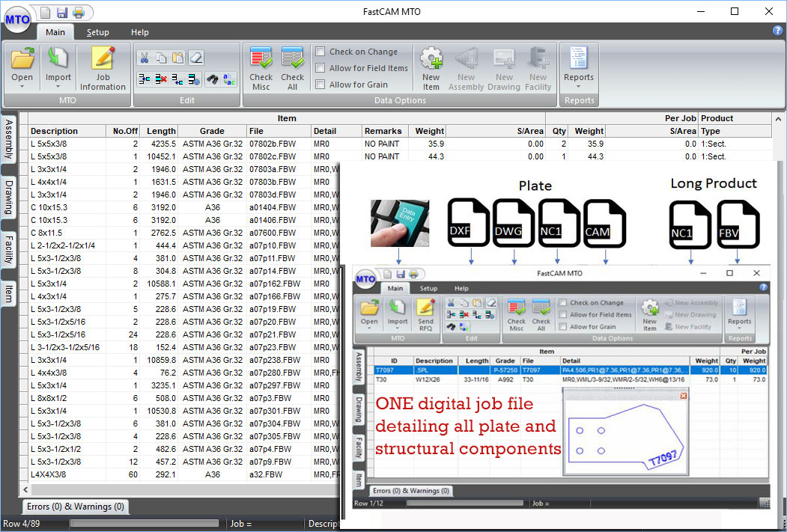Click the Copy icon in the main Edit group
787x532 pixels.
coord(161,58)
